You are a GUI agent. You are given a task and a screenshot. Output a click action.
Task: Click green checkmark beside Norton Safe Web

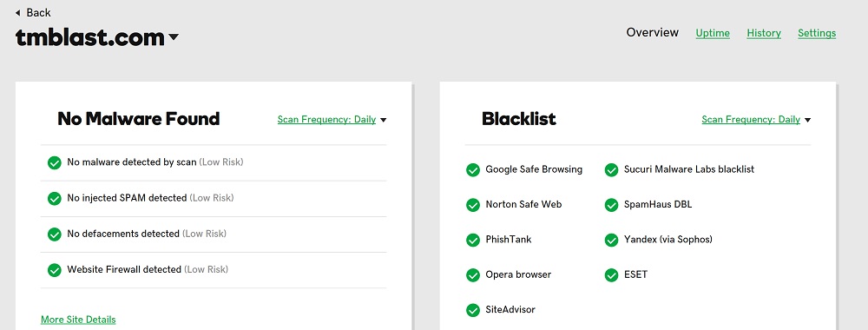point(473,205)
